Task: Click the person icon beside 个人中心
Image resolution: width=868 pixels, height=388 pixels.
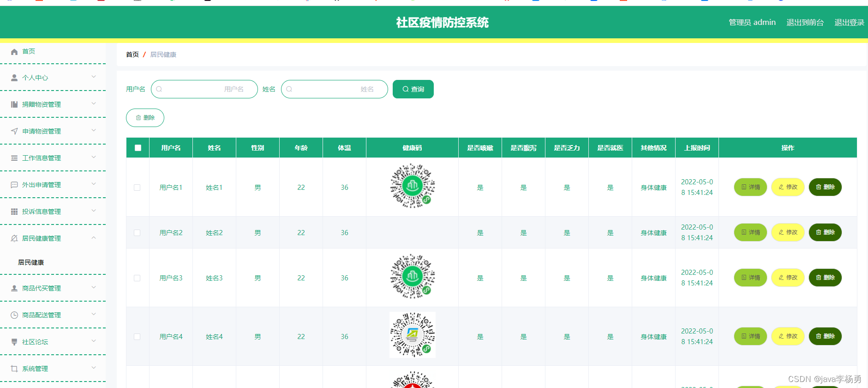Action: pyautogui.click(x=14, y=78)
